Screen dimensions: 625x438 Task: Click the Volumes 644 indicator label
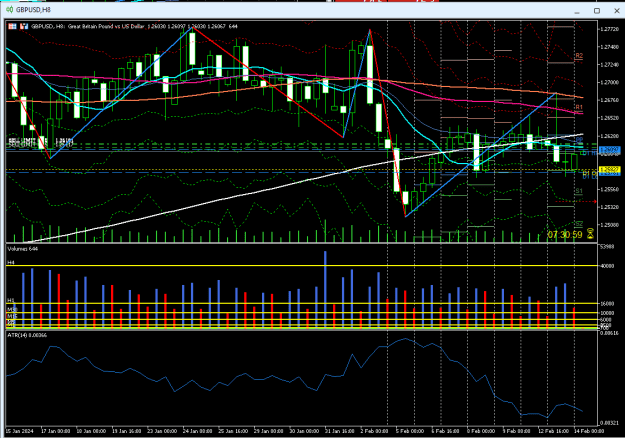tap(23, 249)
